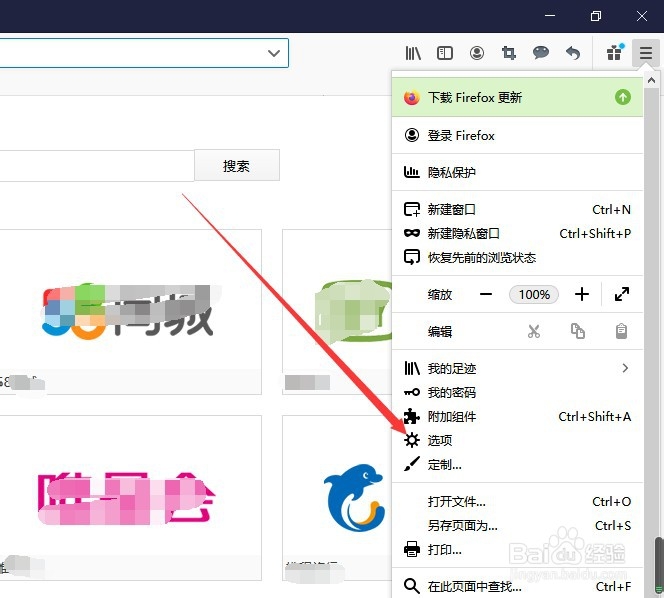
Task: Open the green logo site thumbnail
Action: [337, 312]
